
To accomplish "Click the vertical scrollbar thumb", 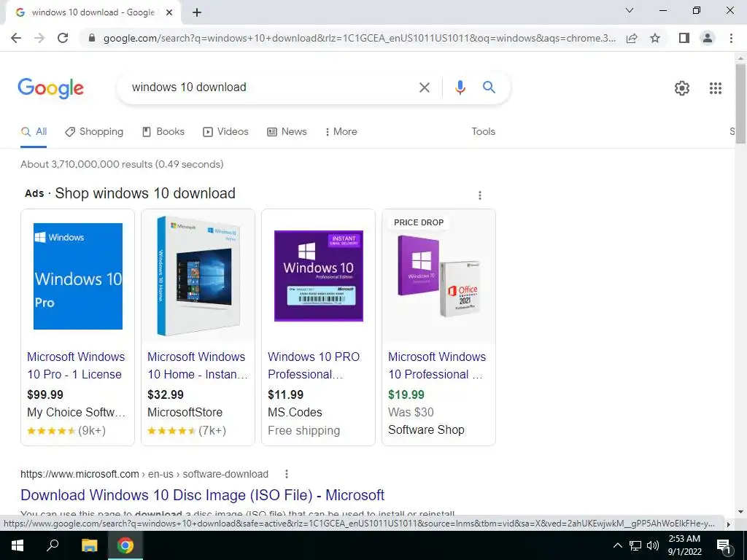I will (740, 102).
